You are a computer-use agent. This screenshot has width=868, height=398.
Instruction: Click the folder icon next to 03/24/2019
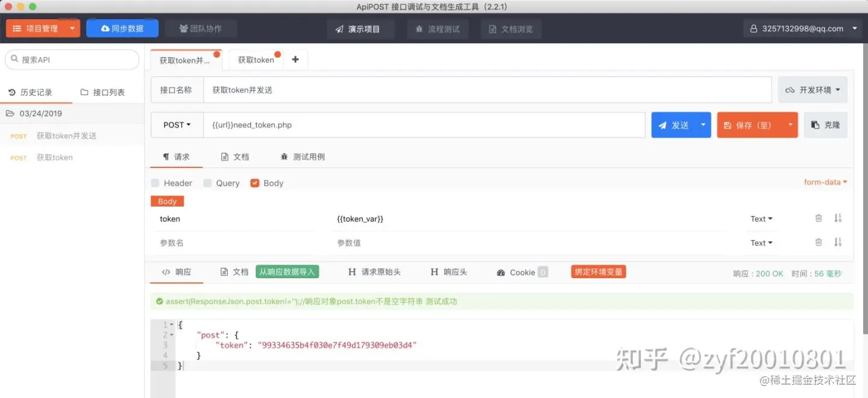coord(10,113)
